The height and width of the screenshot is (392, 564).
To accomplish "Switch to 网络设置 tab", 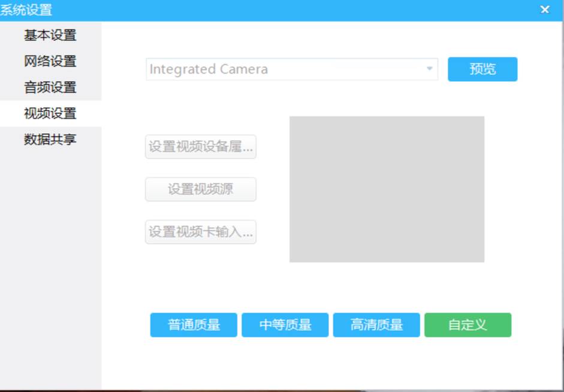I will 50,61.
